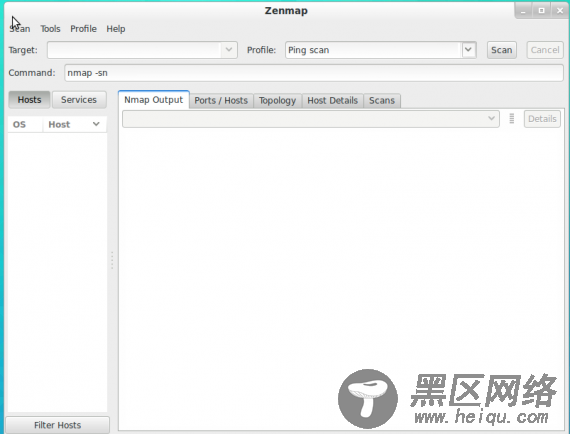570x434 pixels.
Task: Open the Profile menu
Action: tap(83, 29)
